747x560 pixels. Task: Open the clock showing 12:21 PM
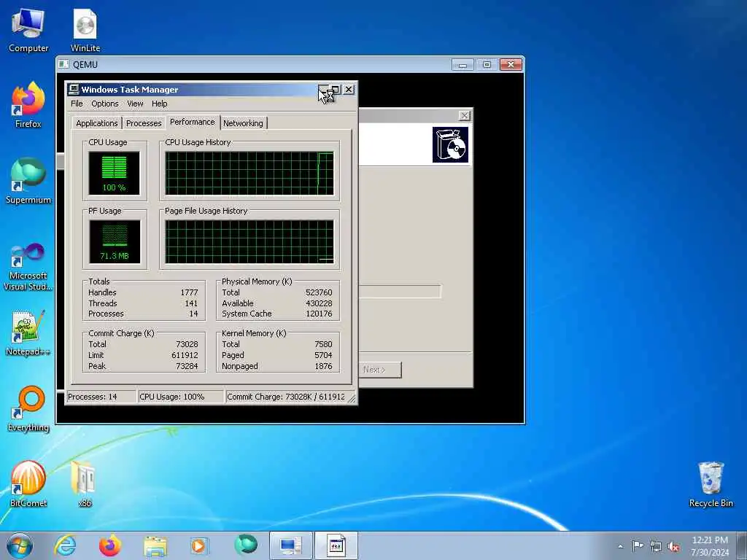[710, 545]
